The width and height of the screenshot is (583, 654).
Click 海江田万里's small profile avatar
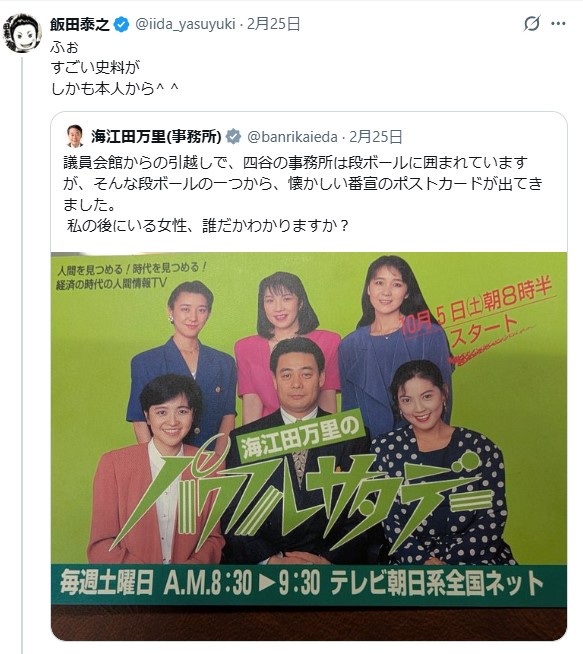tap(75, 136)
